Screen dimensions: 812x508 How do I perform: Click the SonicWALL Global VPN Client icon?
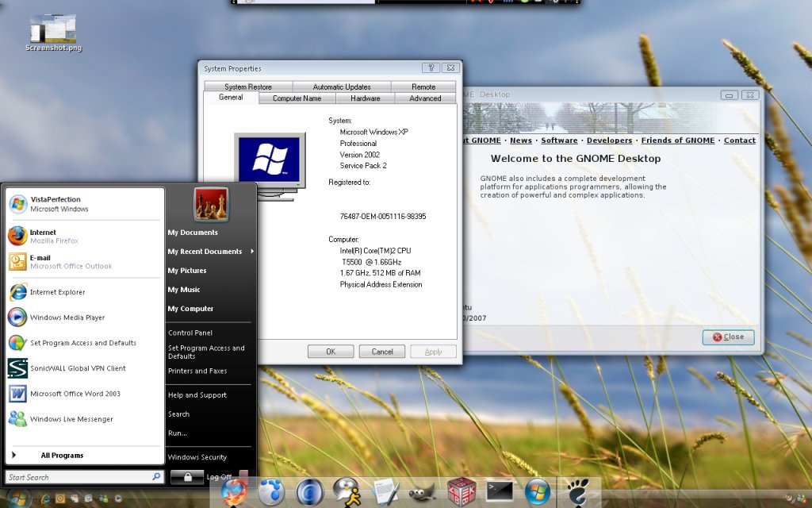point(17,368)
